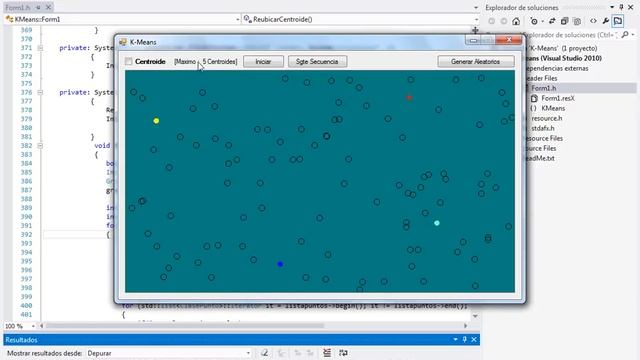This screenshot has width=640, height=360.
Task: Open the search options arrow in Solution Explorer
Action: (x=633, y=35)
